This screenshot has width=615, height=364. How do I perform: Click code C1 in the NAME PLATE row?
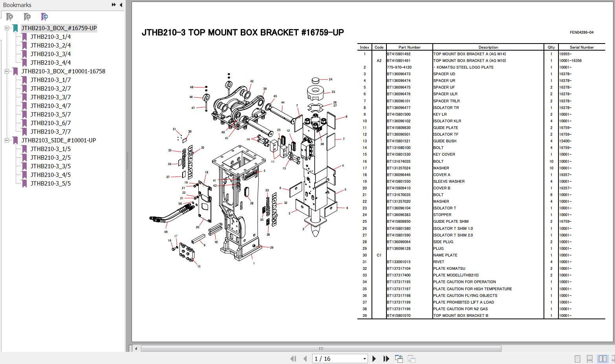click(379, 255)
